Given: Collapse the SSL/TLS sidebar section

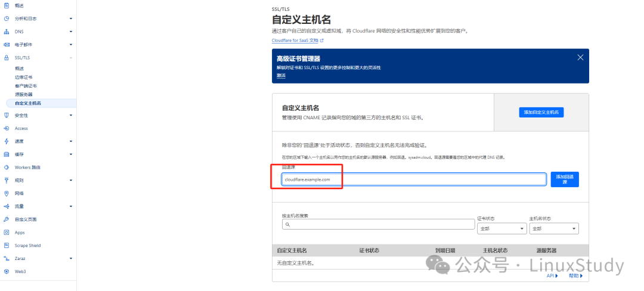Looking at the screenshot, I should click(71, 58).
